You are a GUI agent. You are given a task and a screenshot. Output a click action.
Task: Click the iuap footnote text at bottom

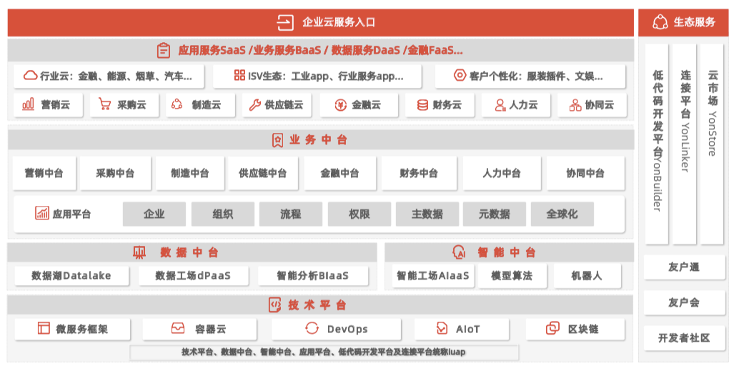(x=324, y=352)
